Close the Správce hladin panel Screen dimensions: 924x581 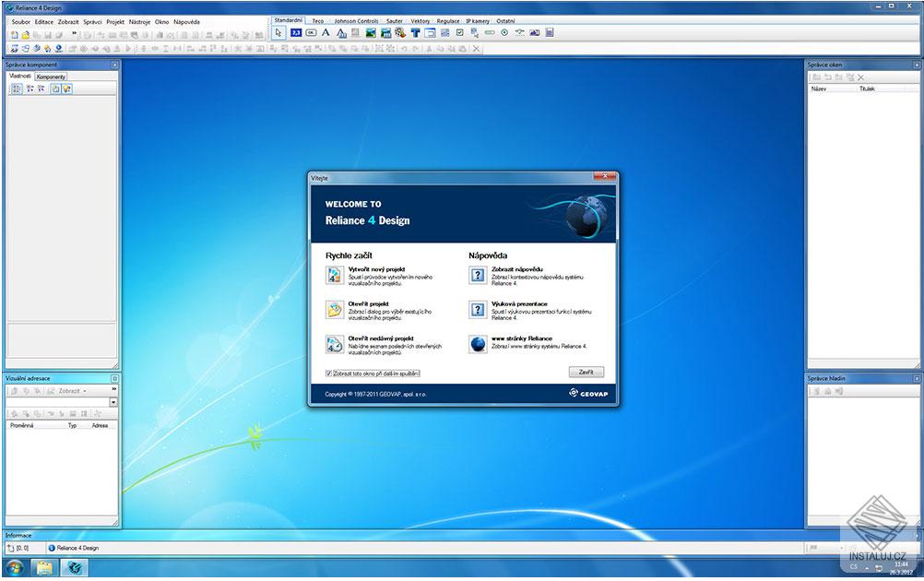tap(917, 379)
